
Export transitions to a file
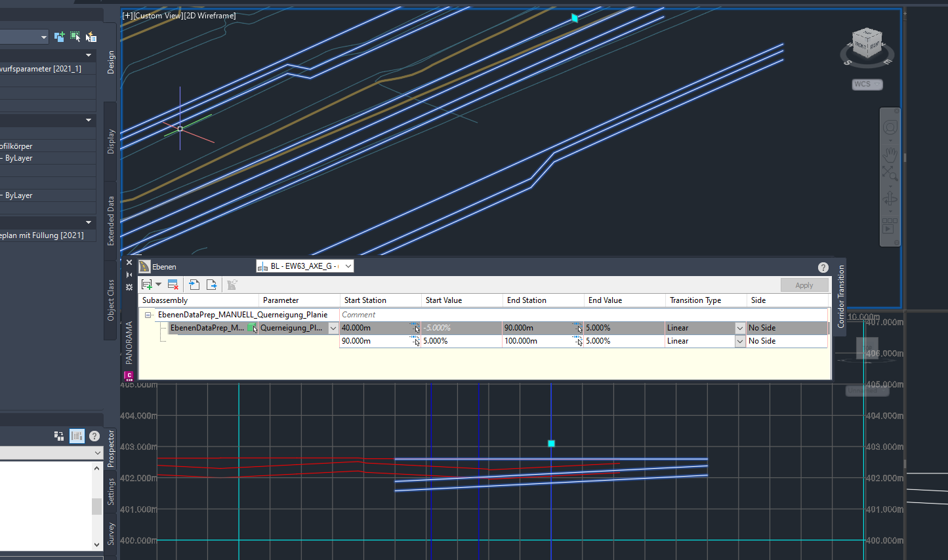click(212, 284)
